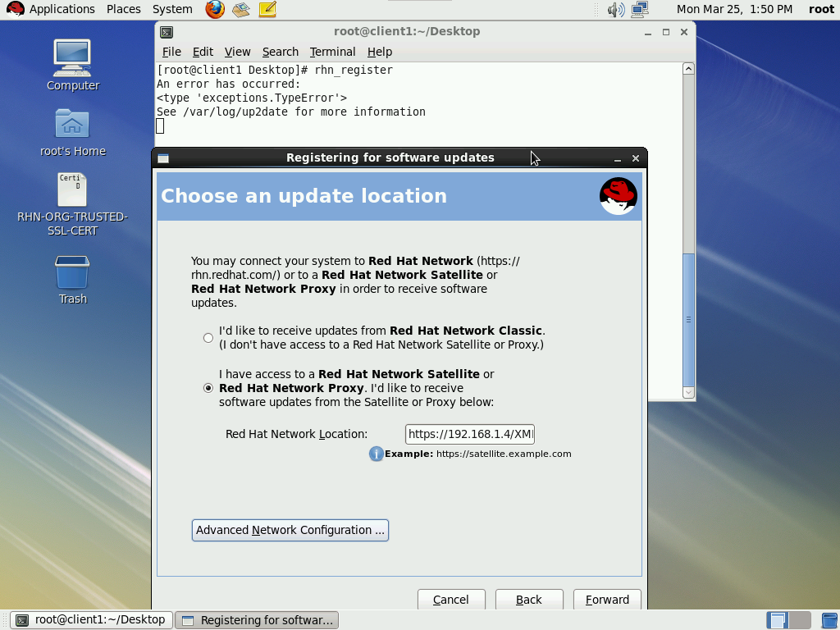The image size is (840, 630).
Task: Click the Back button
Action: point(529,600)
